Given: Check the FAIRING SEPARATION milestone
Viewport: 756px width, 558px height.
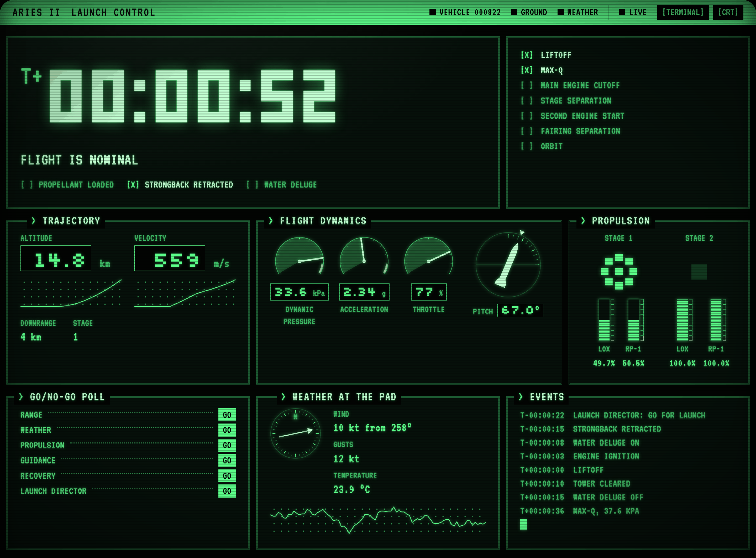Looking at the screenshot, I should tap(527, 131).
